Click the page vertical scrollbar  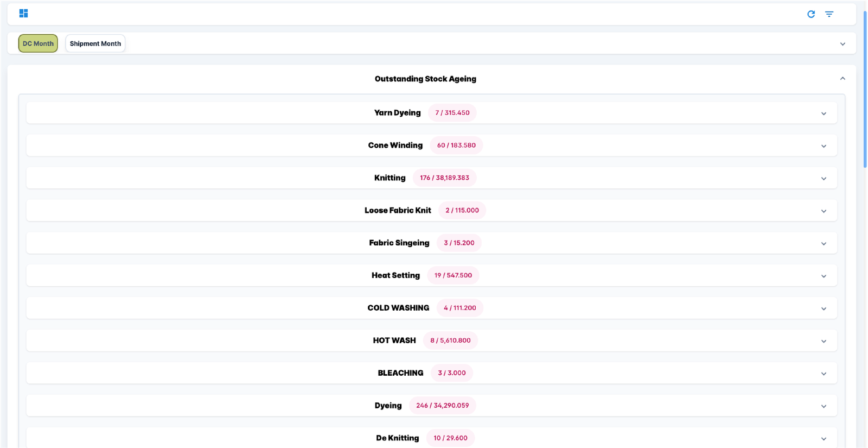click(x=865, y=87)
